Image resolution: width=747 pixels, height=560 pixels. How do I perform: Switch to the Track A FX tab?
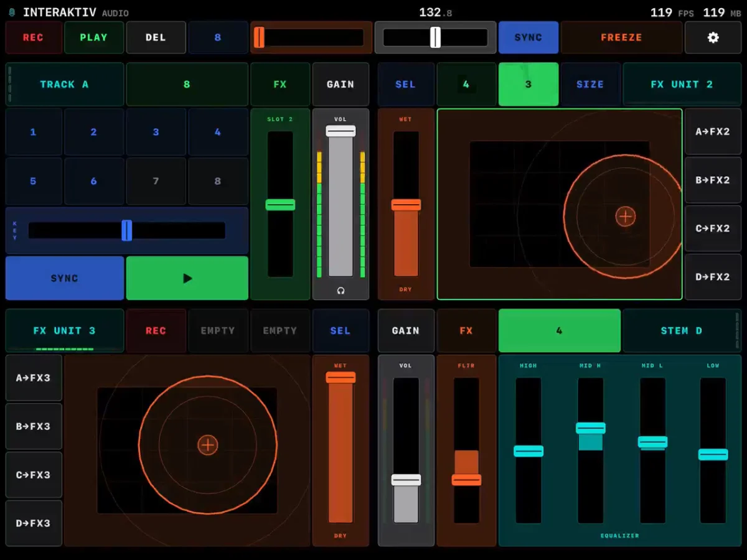(x=280, y=84)
